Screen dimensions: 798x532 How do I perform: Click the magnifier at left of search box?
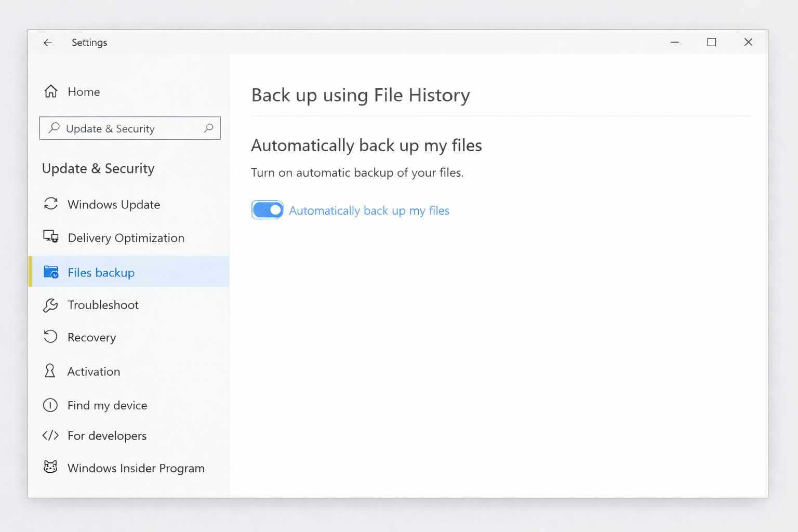click(54, 128)
